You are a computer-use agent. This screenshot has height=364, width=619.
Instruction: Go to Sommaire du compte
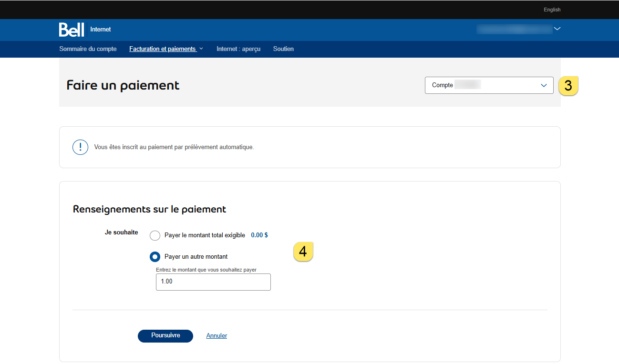(88, 49)
